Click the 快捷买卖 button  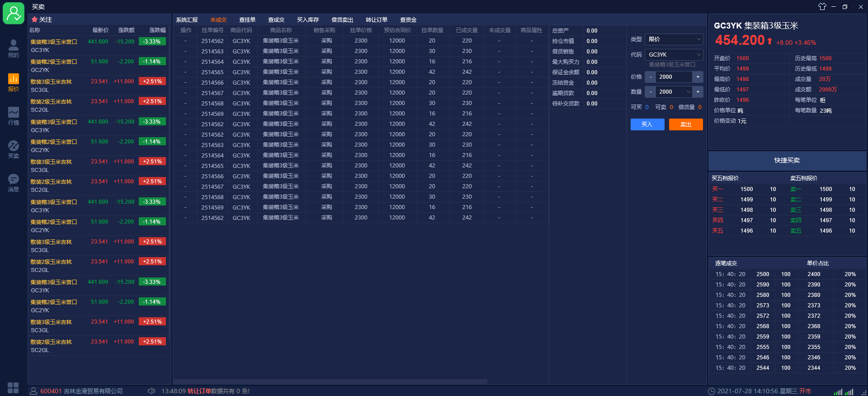[x=787, y=160]
